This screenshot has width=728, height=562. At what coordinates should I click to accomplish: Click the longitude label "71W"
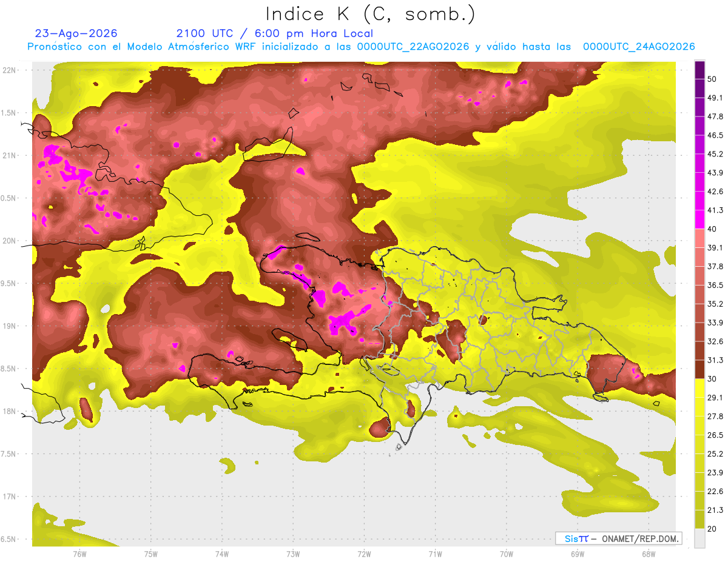point(435,554)
